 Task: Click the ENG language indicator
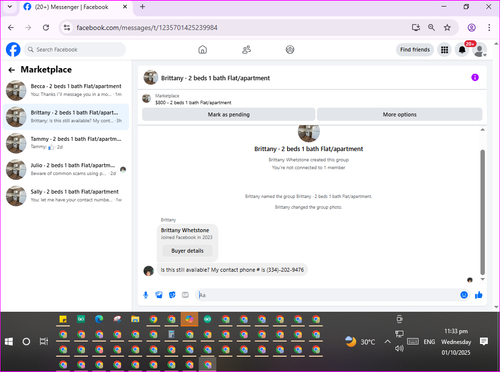[x=429, y=342]
